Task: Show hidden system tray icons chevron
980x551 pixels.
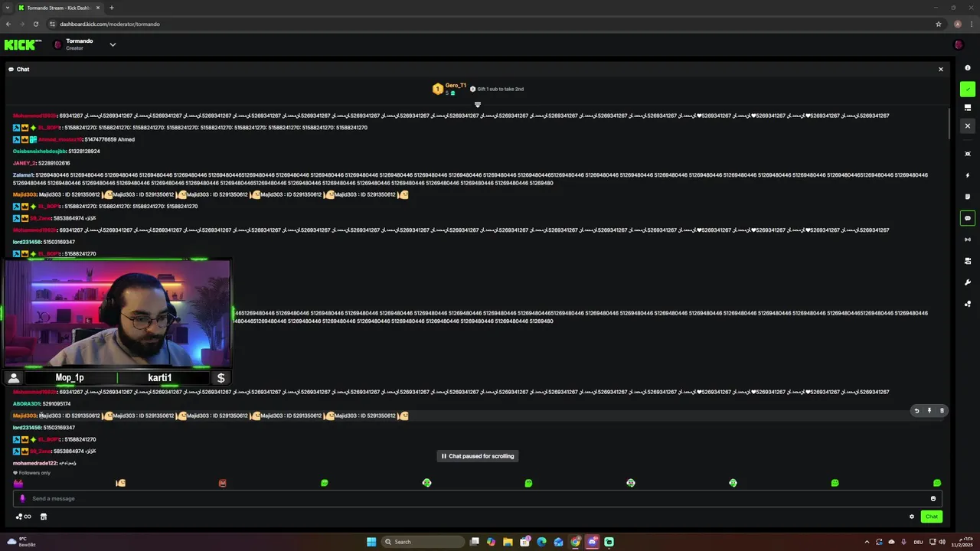Action: (867, 542)
